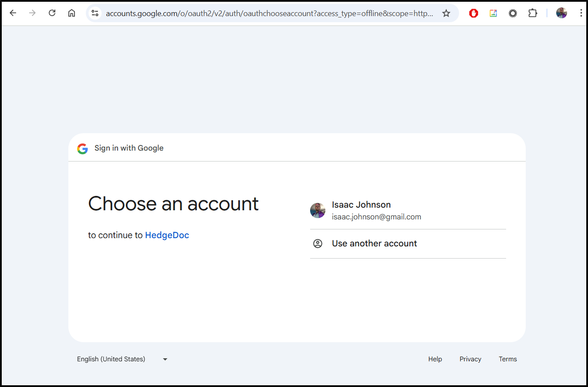Click Isaac Johnson's account avatar
Viewport: 588px width, 387px height.
point(318,210)
